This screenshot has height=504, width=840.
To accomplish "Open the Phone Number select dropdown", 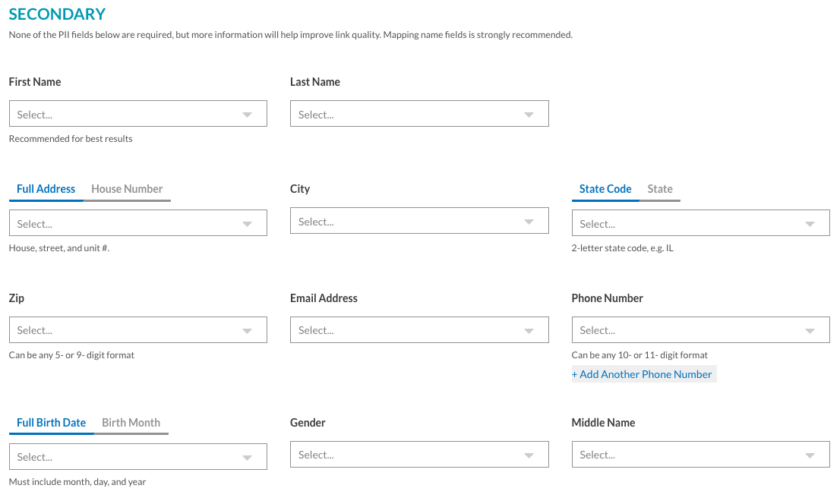I will (x=701, y=330).
